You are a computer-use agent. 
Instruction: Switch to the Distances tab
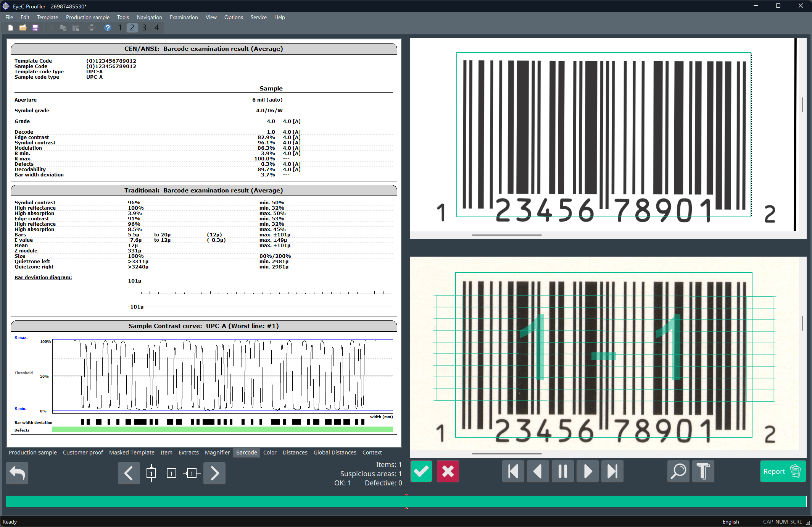click(x=295, y=453)
